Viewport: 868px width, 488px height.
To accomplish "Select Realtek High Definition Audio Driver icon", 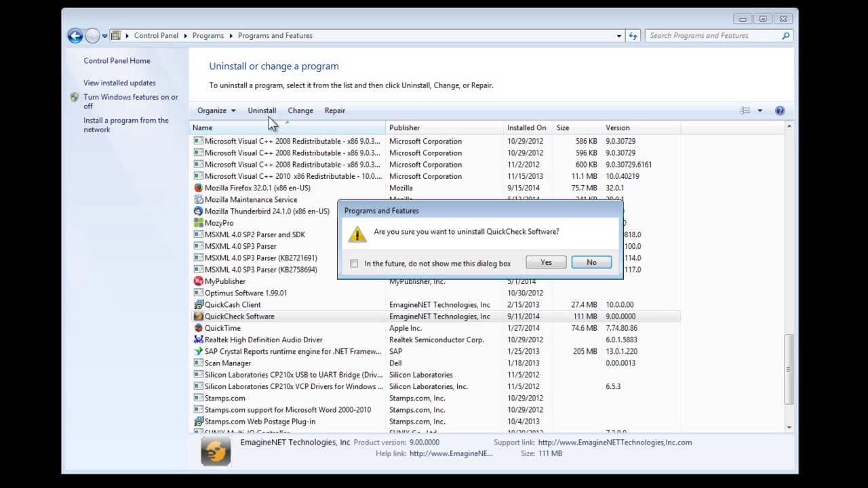I will click(199, 340).
